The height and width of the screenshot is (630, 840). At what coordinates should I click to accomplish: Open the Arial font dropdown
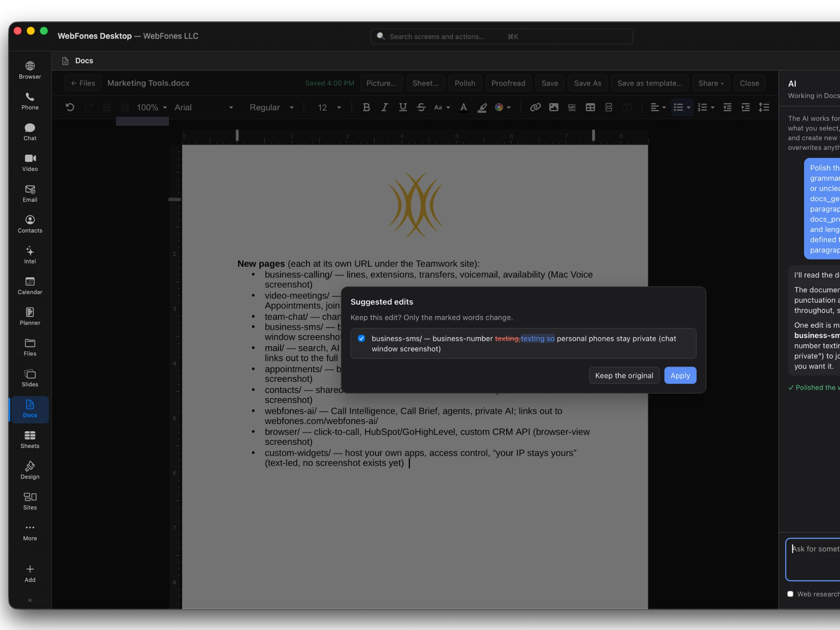pyautogui.click(x=204, y=108)
